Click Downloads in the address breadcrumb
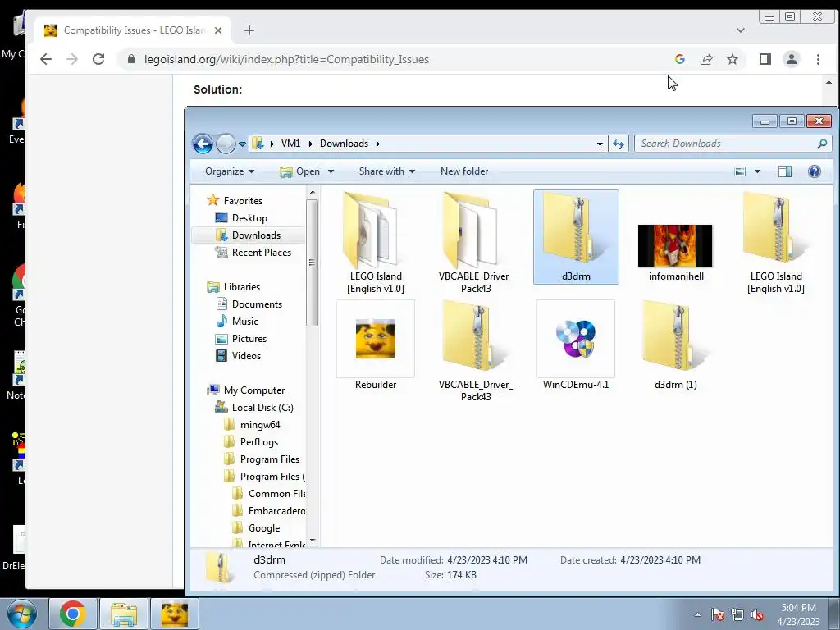 click(344, 144)
